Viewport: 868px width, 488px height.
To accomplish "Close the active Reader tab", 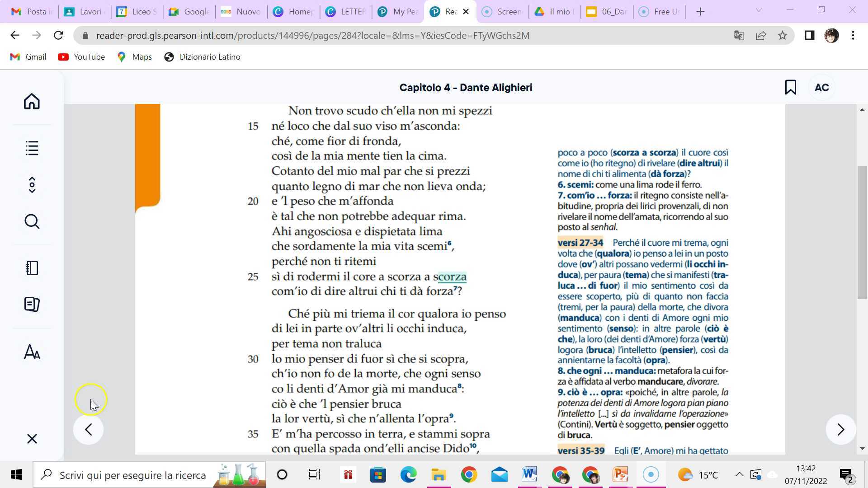I will 467,12.
